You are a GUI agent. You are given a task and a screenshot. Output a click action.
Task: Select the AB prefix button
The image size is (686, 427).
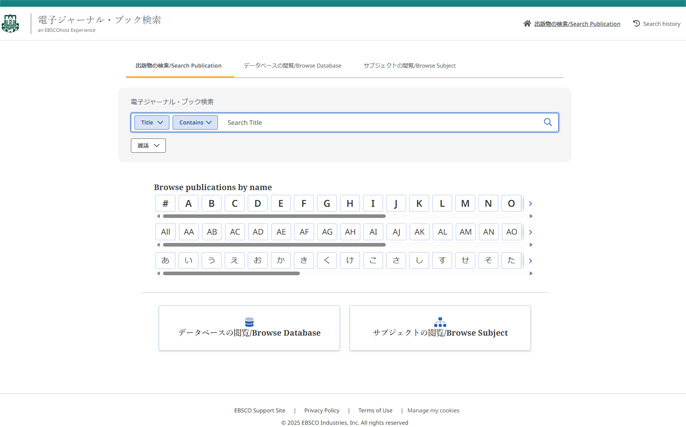(212, 232)
